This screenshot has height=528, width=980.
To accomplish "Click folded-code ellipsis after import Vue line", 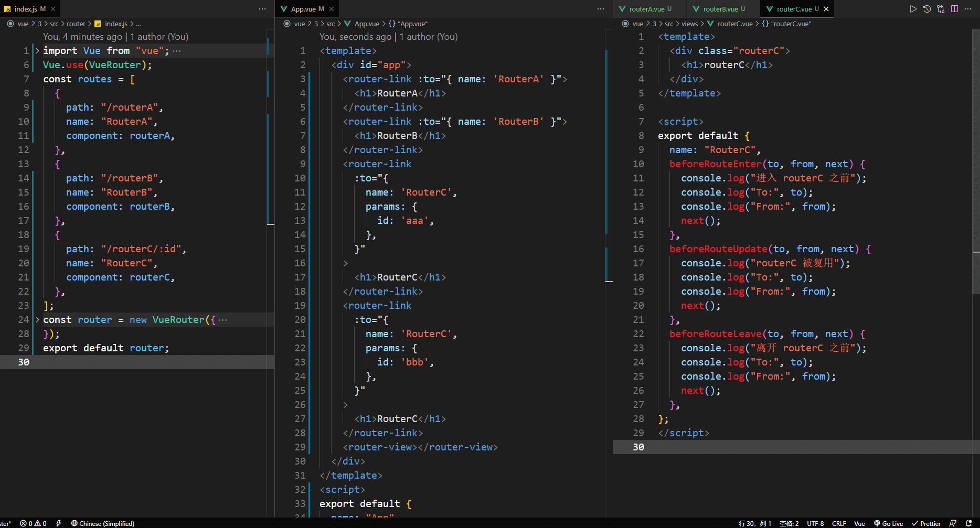I will (x=177, y=51).
